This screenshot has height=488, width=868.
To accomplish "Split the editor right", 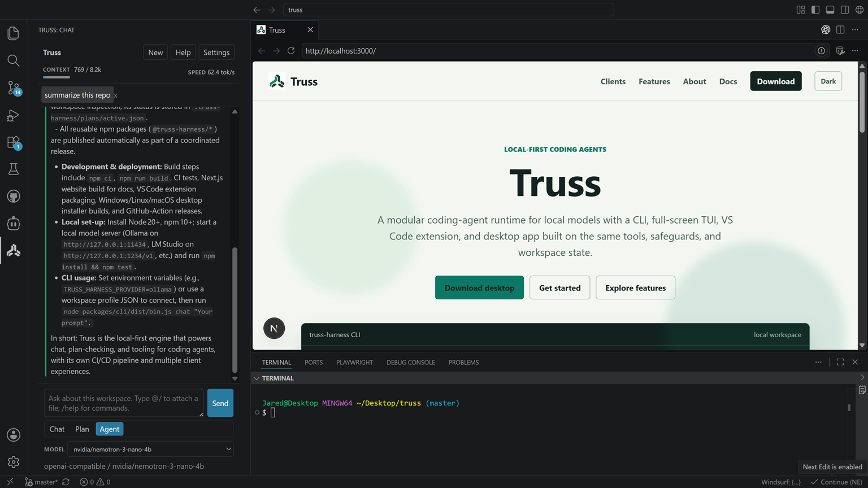I will click(840, 29).
